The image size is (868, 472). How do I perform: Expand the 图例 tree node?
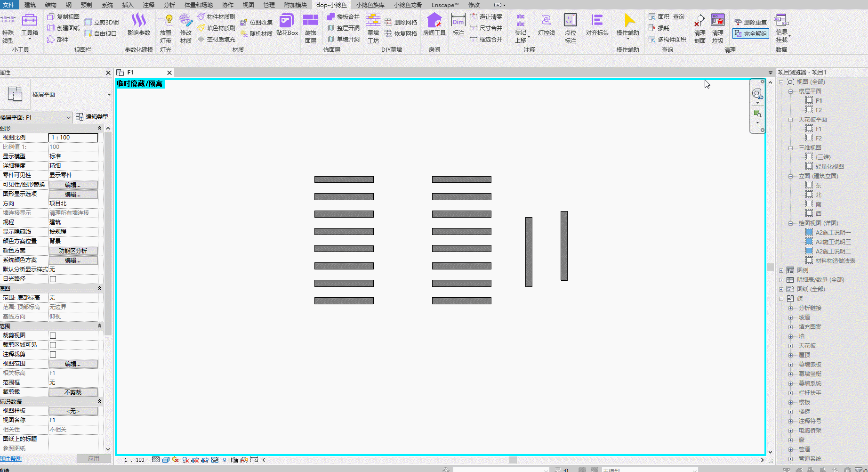781,270
